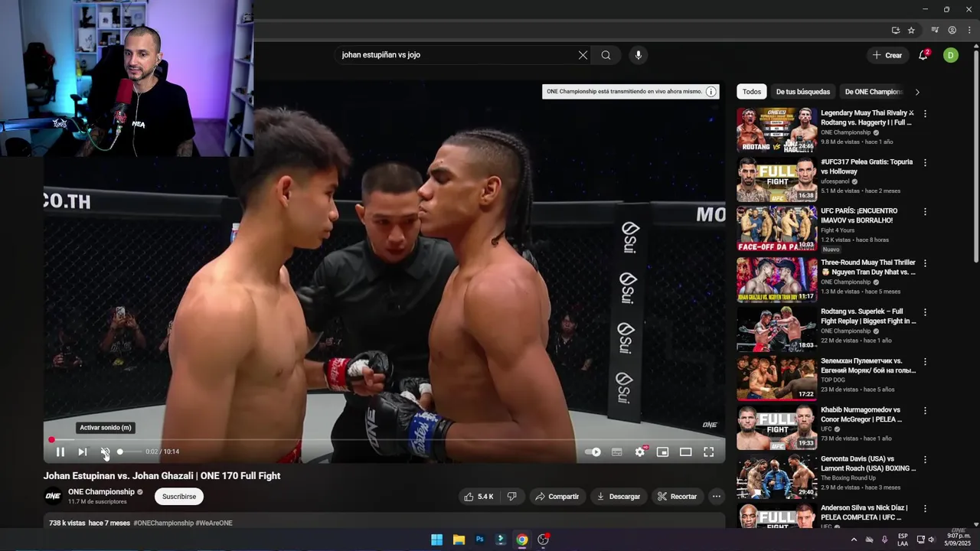Open options for Legendary Muay Thai Rivalry video
Image resolution: width=980 pixels, height=551 pixels.
pos(925,114)
